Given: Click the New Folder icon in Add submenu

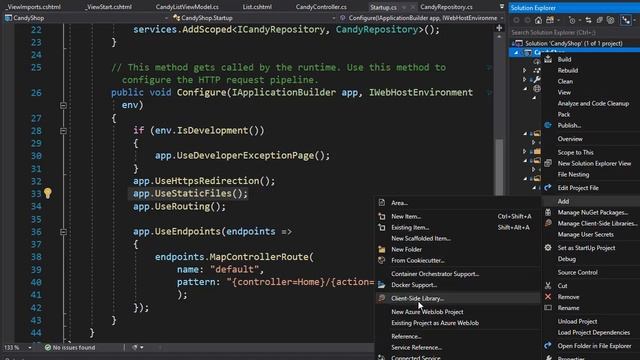Looking at the screenshot, I should 382,249.
